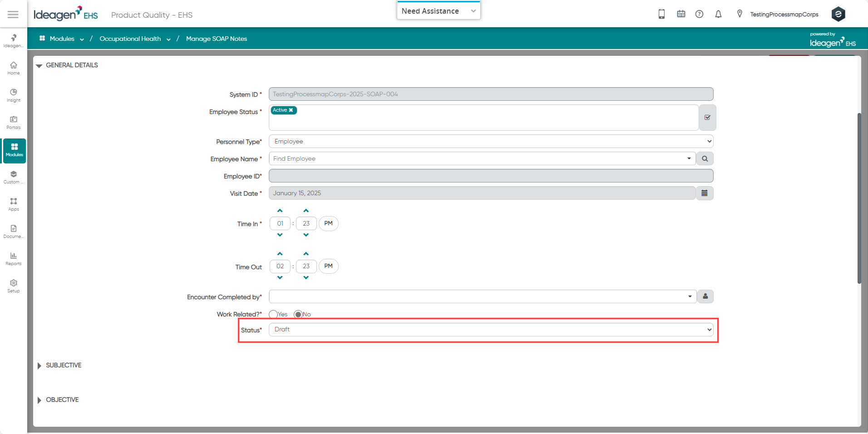Increase Time In minutes

306,211
